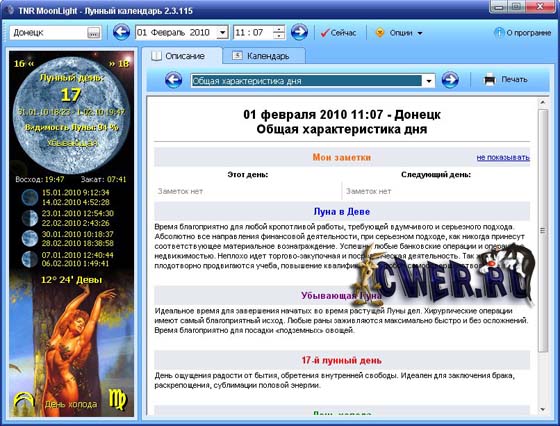The image size is (560, 426).
Task: Click the 17-й лунный день heading
Action: click(341, 361)
